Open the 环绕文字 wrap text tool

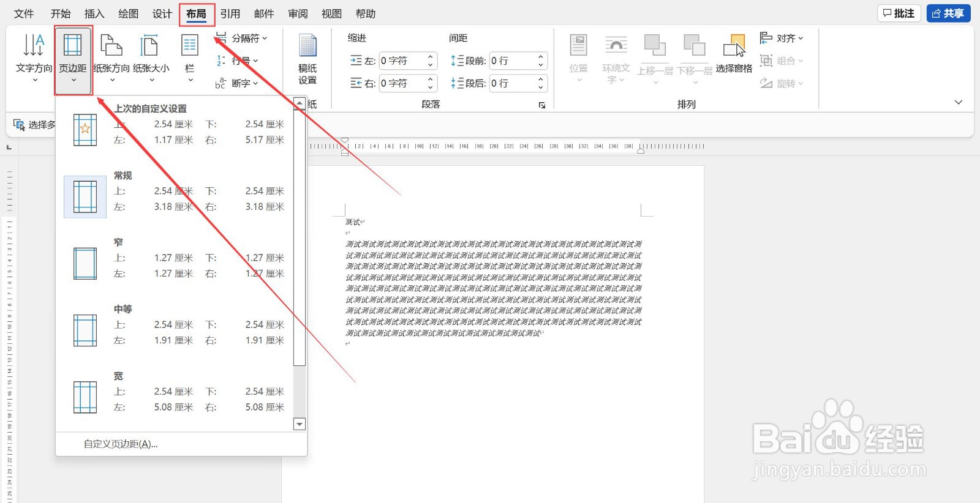[x=616, y=59]
